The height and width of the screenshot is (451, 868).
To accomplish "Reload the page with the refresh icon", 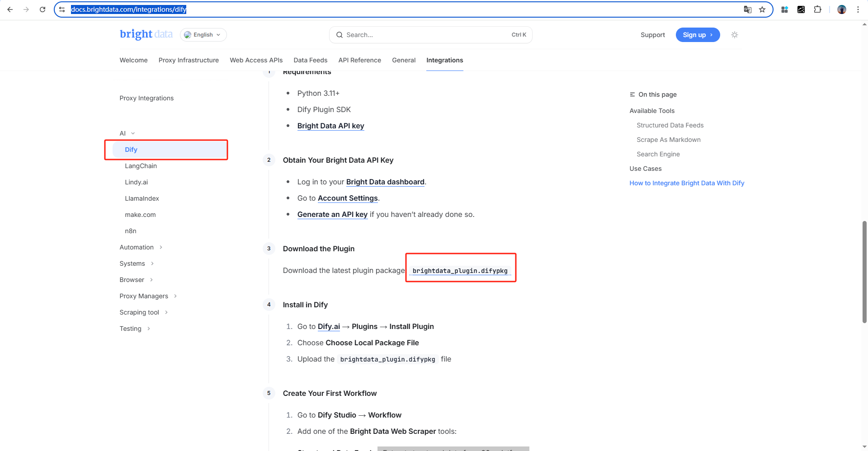I will coord(42,9).
